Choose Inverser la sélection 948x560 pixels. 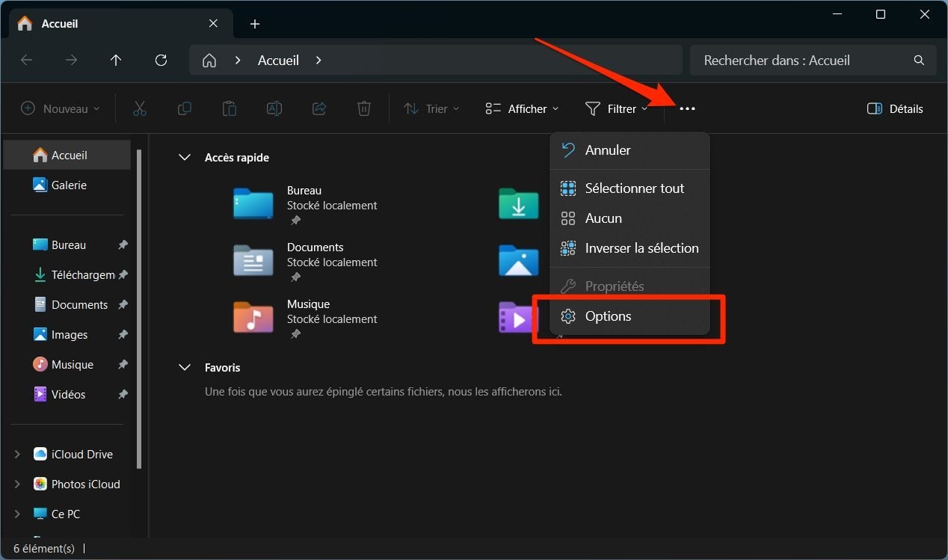tap(630, 248)
